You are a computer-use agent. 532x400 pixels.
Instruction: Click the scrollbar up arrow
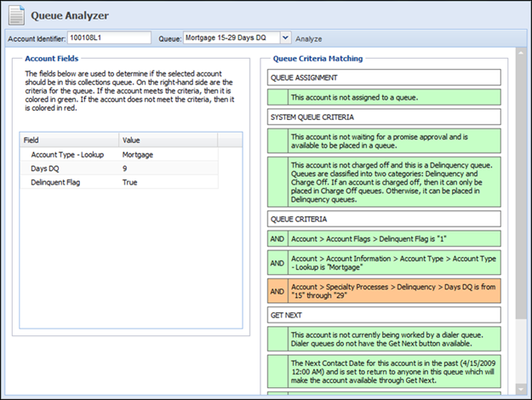[x=520, y=53]
